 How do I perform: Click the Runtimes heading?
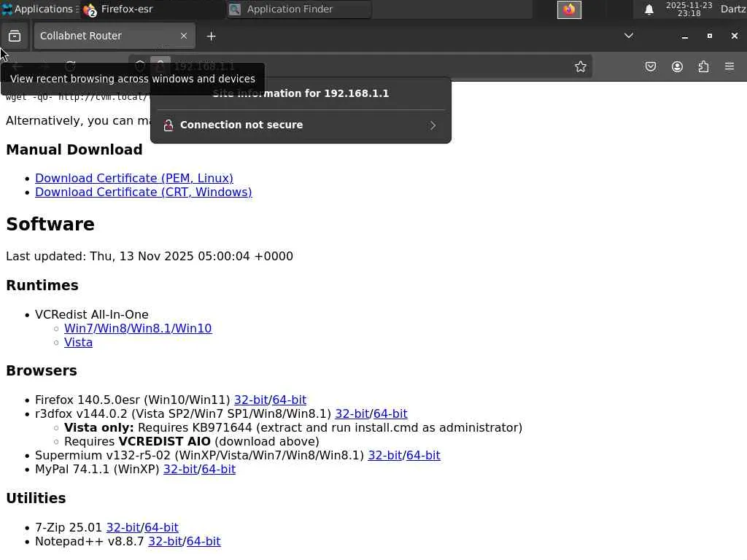point(42,285)
